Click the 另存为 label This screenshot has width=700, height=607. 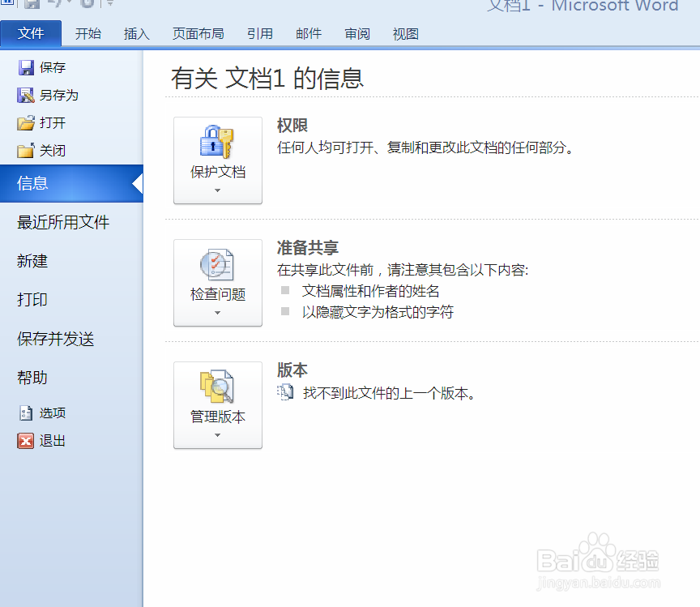coord(58,95)
